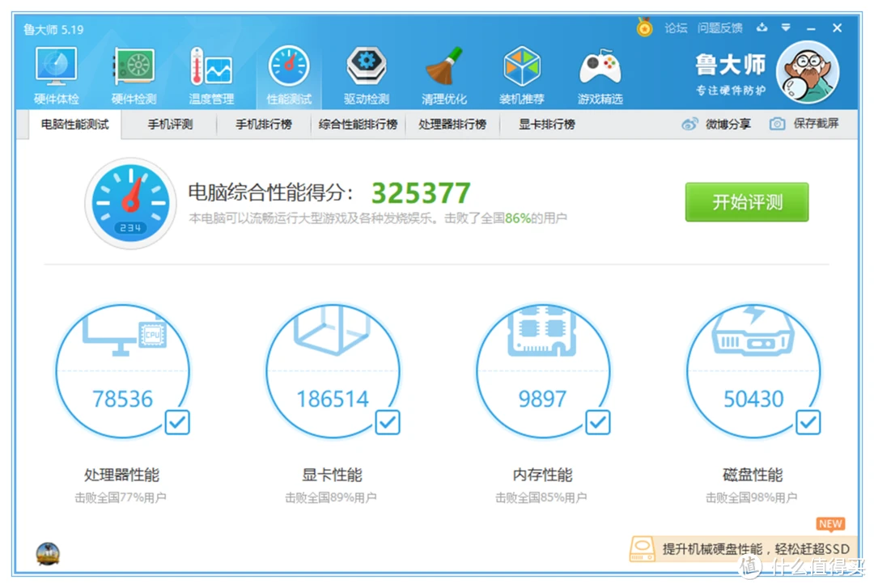Click the 显卡性能 label
Screen dimensions: 874x588
(333, 475)
